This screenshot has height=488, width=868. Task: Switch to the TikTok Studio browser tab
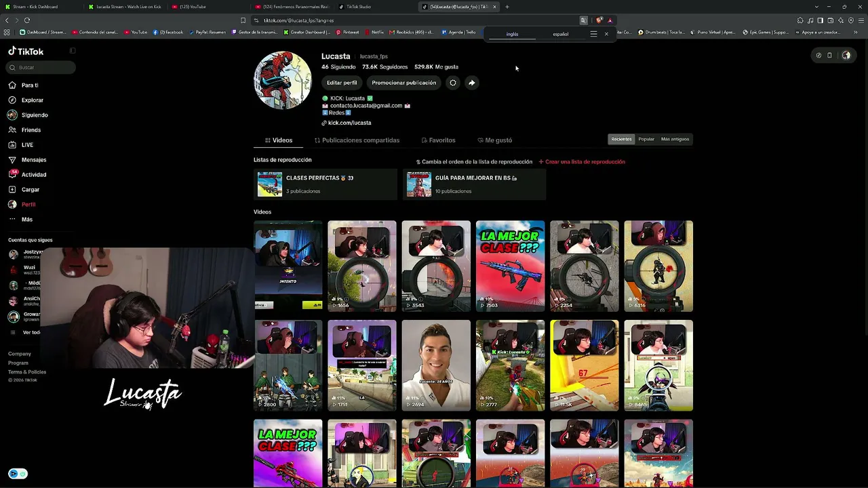[x=373, y=7]
